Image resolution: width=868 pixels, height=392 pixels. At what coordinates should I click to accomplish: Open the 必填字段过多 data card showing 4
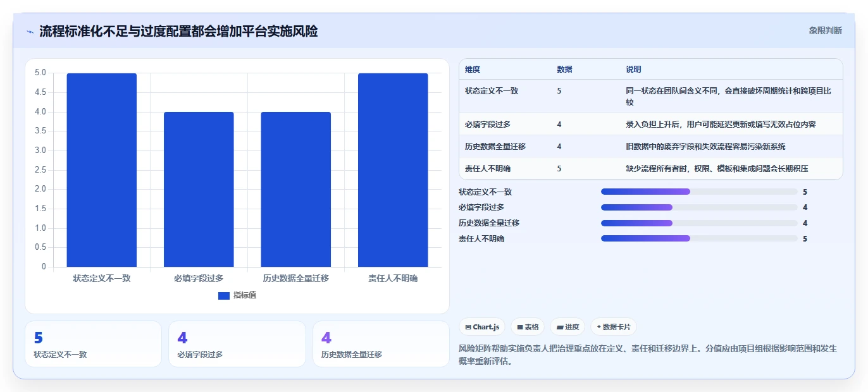(x=237, y=344)
